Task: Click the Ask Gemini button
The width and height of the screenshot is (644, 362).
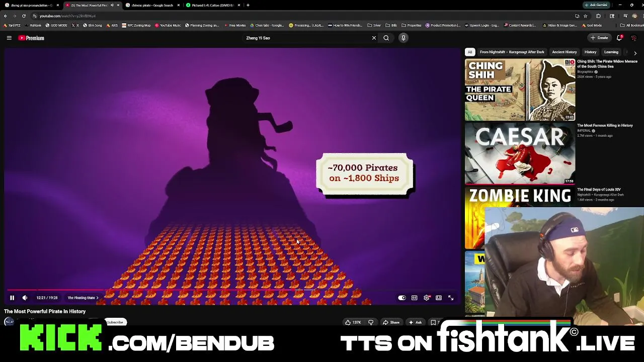Action: tap(596, 5)
